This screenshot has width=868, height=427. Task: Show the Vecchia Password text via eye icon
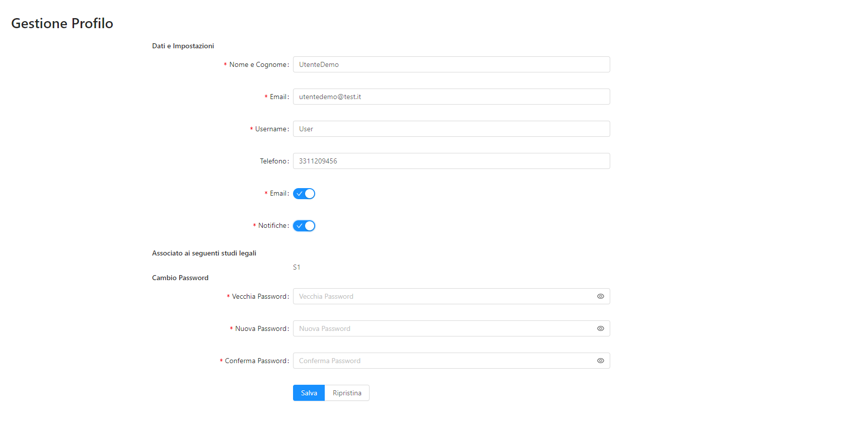(600, 296)
